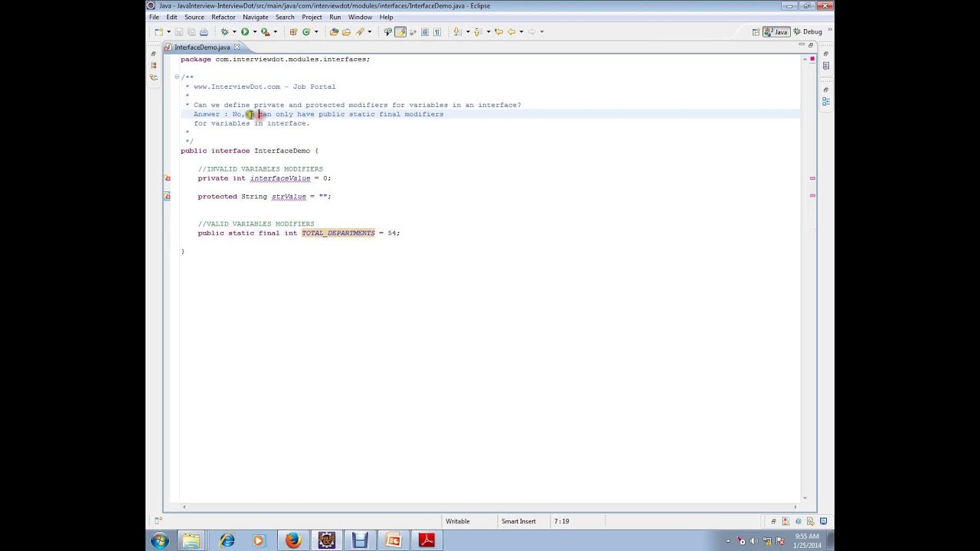The height and width of the screenshot is (551, 980).
Task: Click the Back navigation arrow
Action: click(511, 31)
